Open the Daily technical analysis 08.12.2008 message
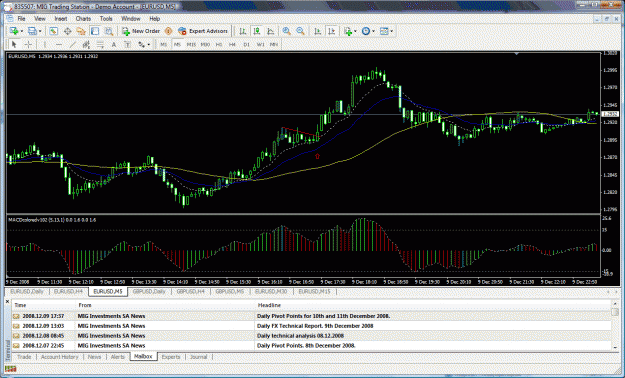 301,336
